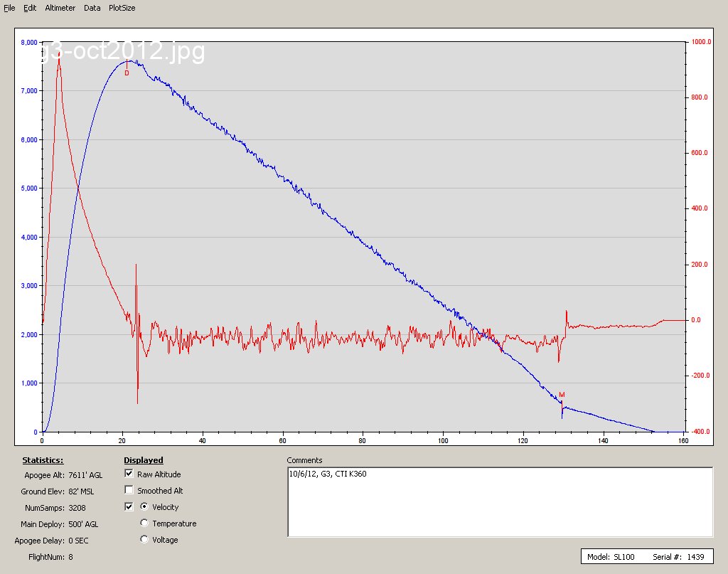728x574 pixels.
Task: Uncheck the Raw Altitude checkbox
Action: click(x=129, y=474)
